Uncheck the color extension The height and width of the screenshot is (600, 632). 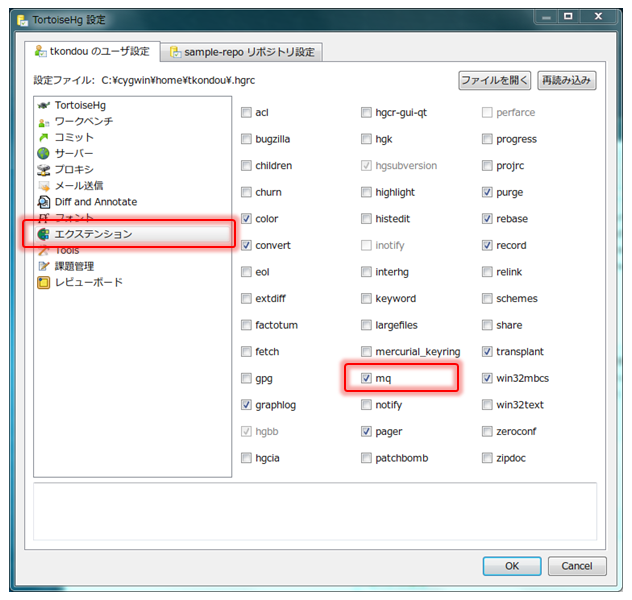pos(246,219)
